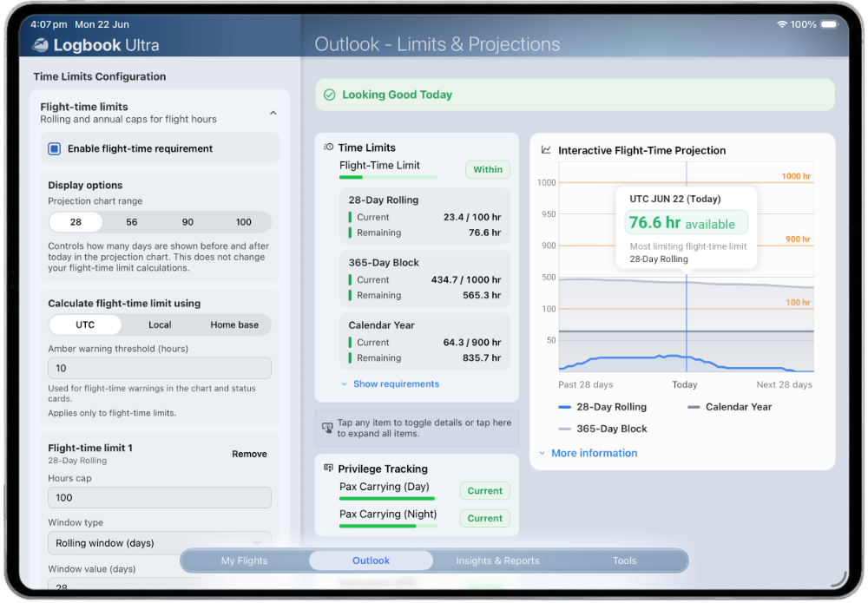Click the Past 28 days axis label
The height and width of the screenshot is (603, 868).
pos(585,385)
